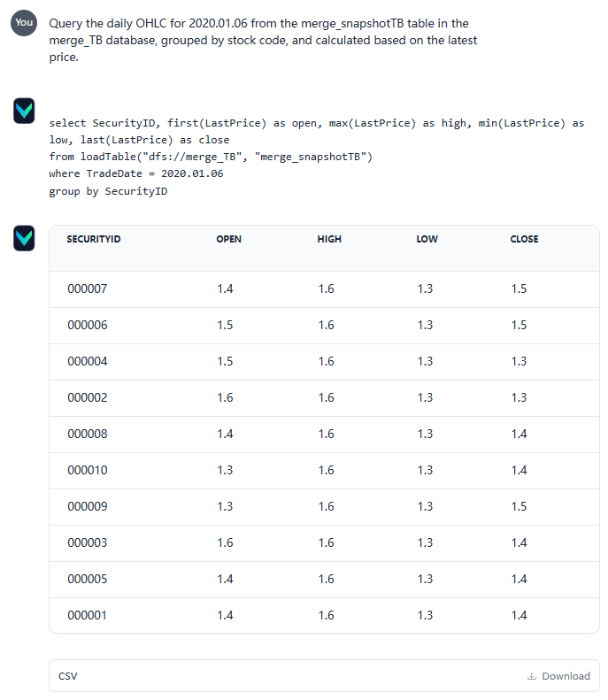The image size is (608, 700).
Task: Click the CSV file label
Action: pyautogui.click(x=68, y=676)
